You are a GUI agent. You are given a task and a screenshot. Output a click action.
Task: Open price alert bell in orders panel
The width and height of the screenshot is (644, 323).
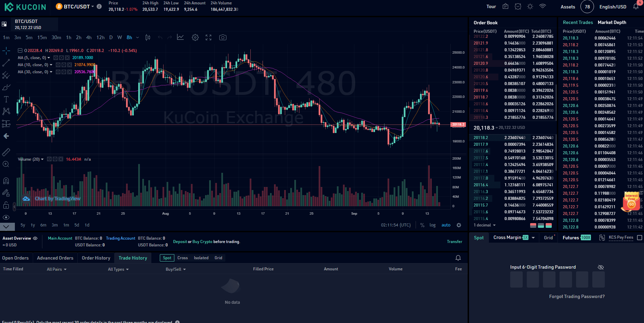point(458,258)
